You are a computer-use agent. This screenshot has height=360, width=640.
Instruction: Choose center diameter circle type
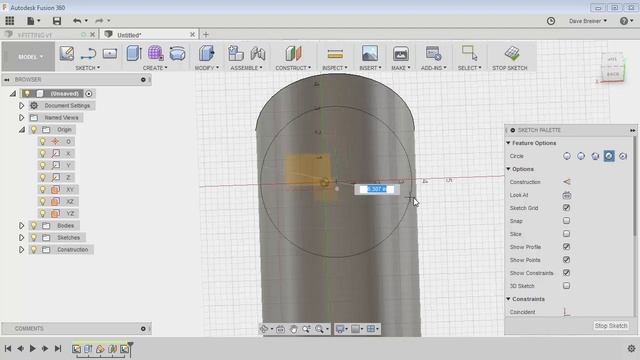(567, 156)
